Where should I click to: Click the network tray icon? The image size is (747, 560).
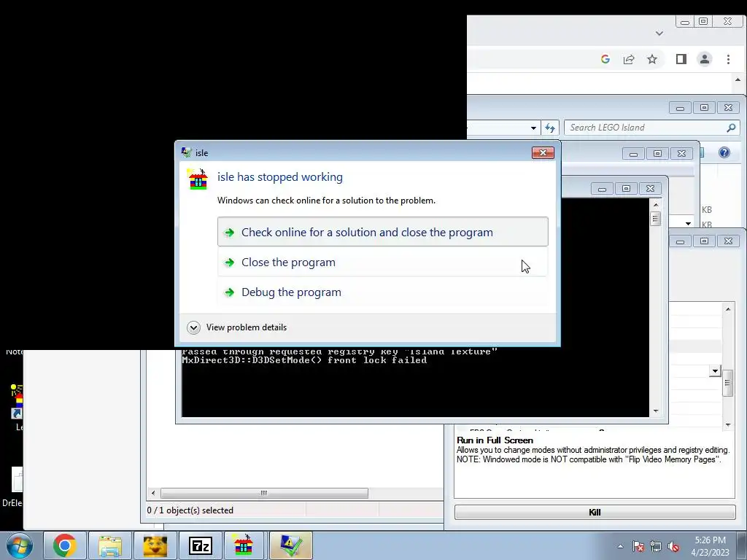point(656,546)
